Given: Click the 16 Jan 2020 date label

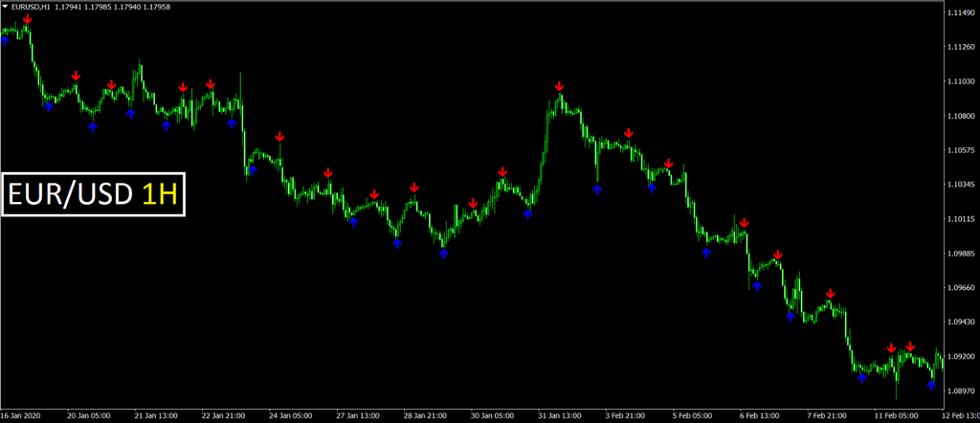Looking at the screenshot, I should tap(19, 415).
